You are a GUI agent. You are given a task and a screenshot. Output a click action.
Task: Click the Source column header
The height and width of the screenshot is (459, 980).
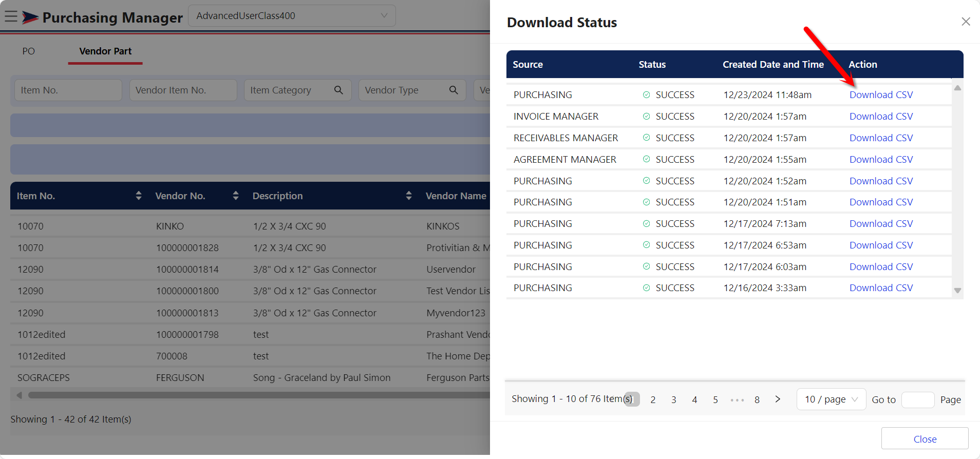point(527,65)
